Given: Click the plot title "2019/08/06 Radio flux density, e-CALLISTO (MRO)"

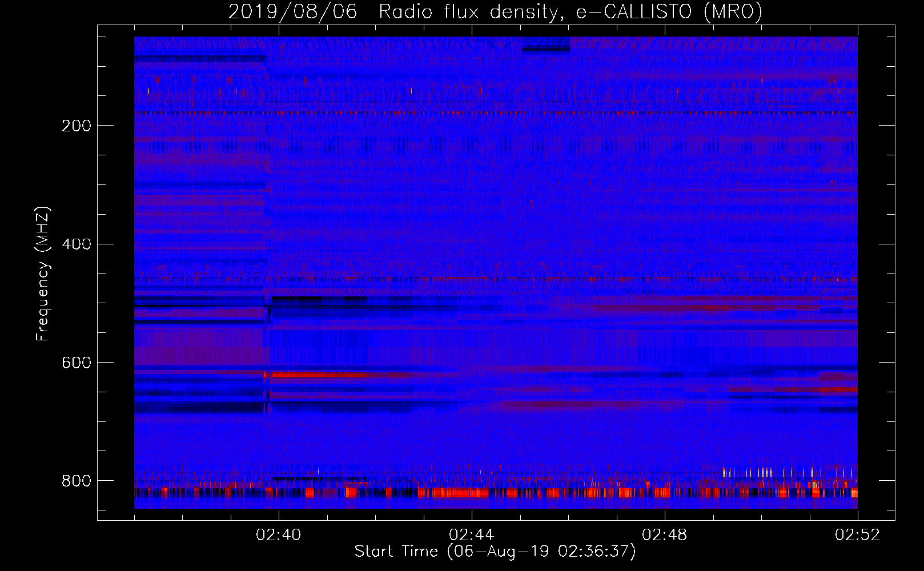Looking at the screenshot, I should (x=495, y=12).
